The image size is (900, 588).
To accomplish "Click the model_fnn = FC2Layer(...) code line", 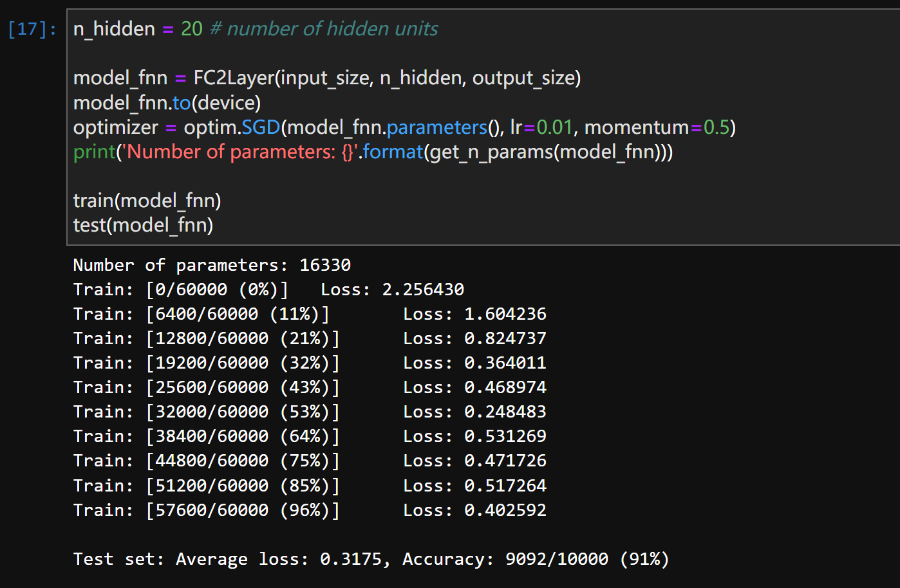I will pyautogui.click(x=327, y=78).
